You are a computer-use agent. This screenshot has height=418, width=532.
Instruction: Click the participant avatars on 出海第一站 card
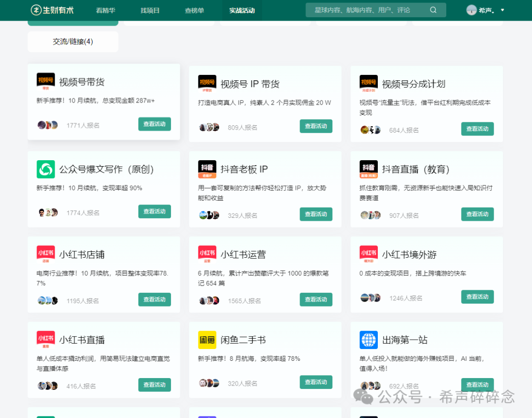pos(370,385)
